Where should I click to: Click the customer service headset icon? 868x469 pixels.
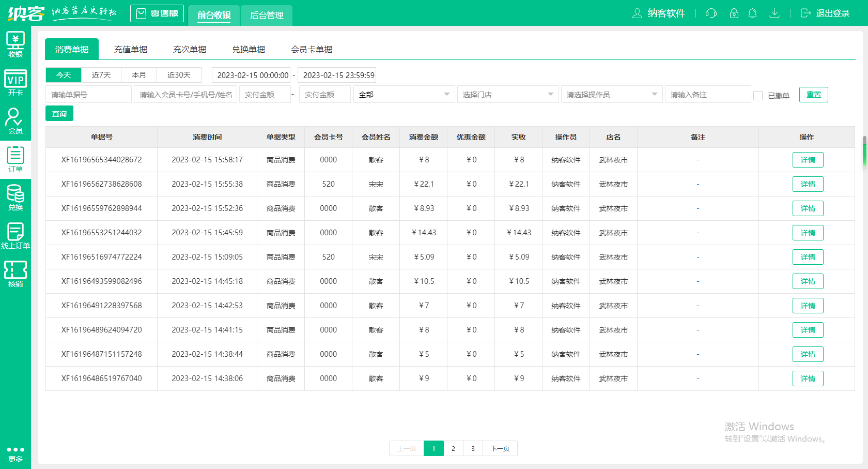point(711,13)
